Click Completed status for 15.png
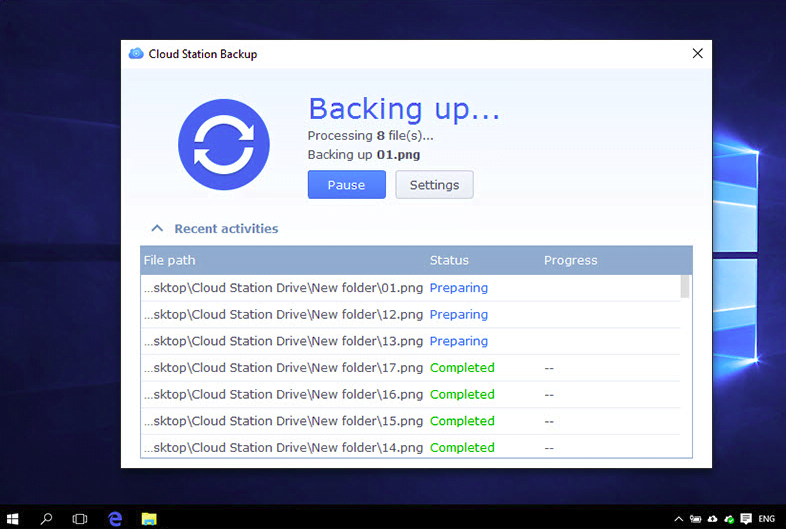The width and height of the screenshot is (786, 529). pyautogui.click(x=462, y=421)
